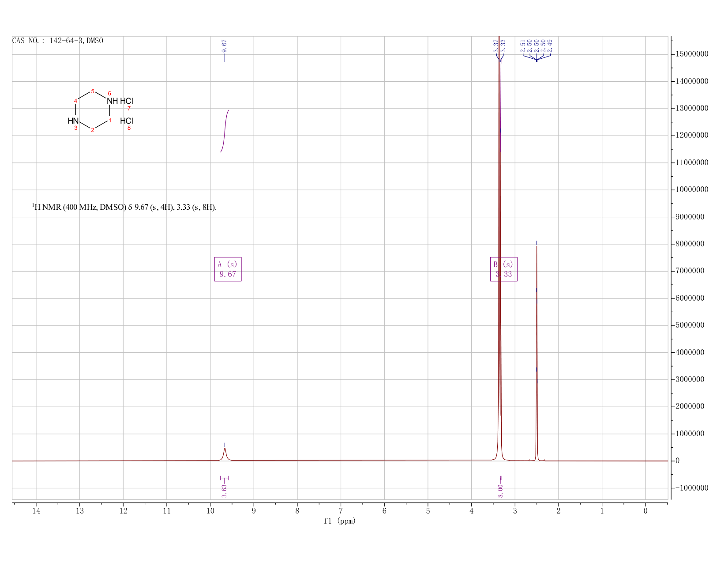Select the integral value 8.00
Screen dimensions: 728x563
point(500,491)
